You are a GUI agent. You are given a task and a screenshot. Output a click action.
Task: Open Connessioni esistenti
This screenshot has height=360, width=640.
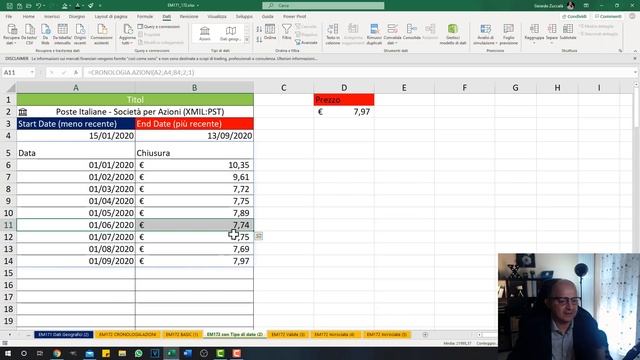point(101,34)
